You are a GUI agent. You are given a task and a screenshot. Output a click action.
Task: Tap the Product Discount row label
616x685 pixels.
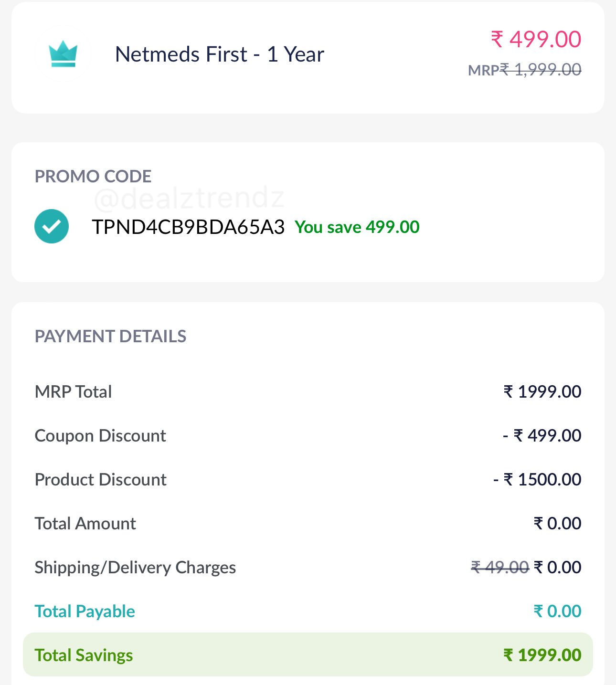[x=101, y=480]
